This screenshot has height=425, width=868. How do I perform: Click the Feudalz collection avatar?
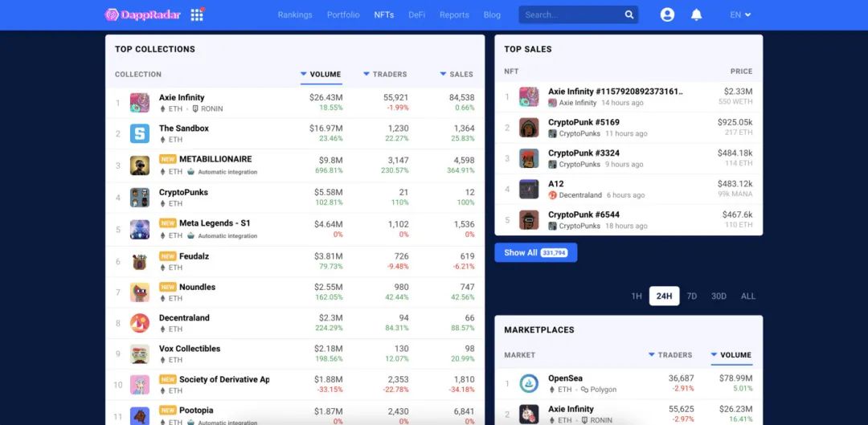[x=140, y=262]
